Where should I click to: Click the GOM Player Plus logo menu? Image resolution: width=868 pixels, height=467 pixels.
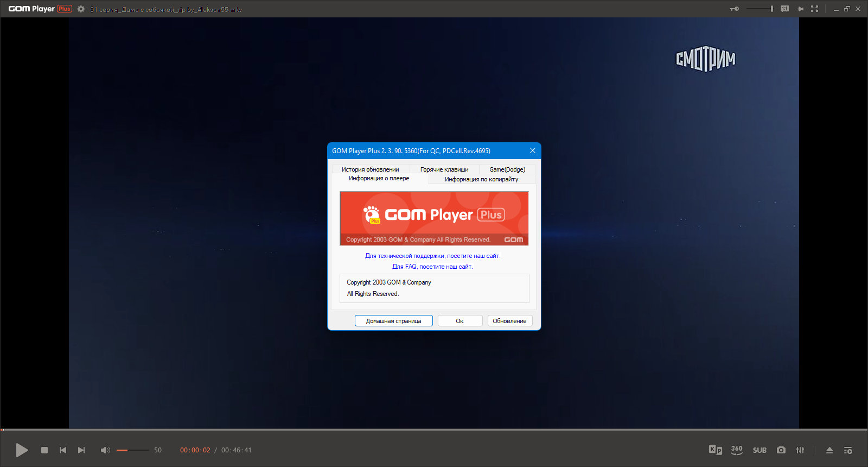pos(40,9)
